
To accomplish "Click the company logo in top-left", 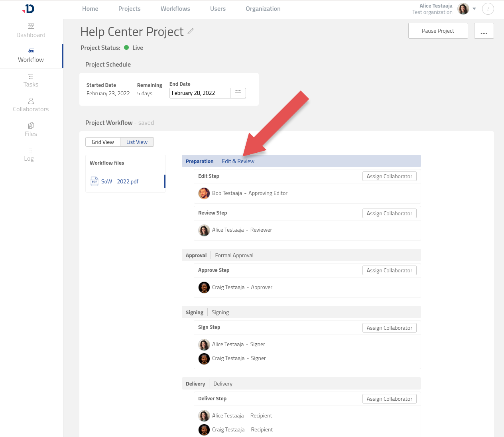I will (x=28, y=9).
